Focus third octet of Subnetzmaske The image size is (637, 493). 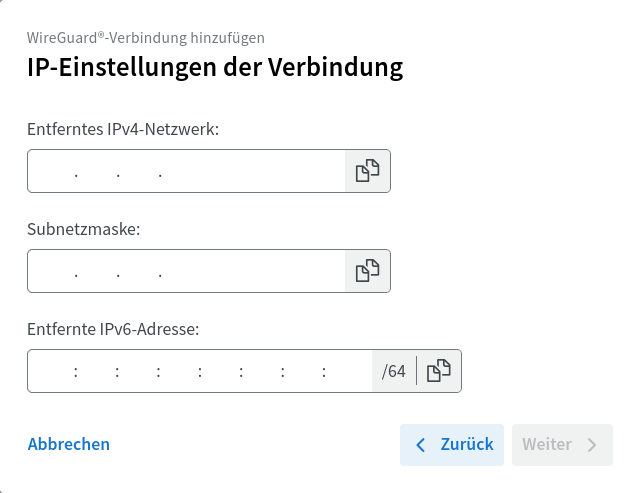point(139,271)
